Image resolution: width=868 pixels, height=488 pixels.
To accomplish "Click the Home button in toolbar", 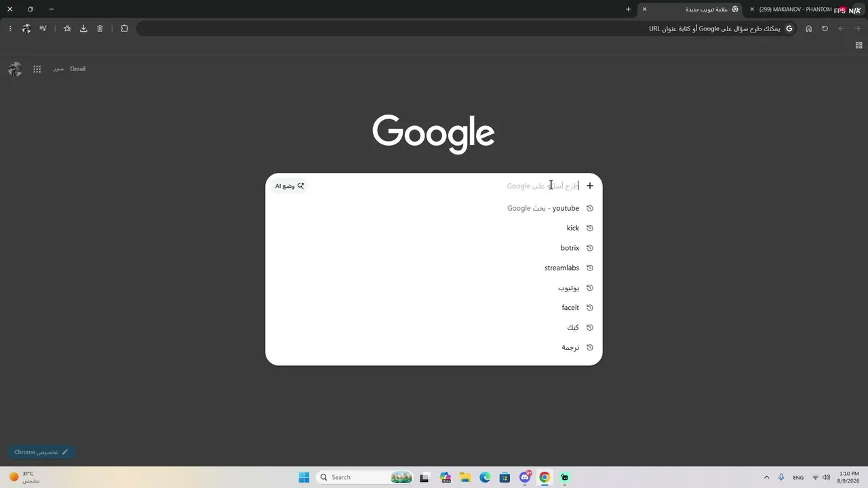I will [x=808, y=28].
